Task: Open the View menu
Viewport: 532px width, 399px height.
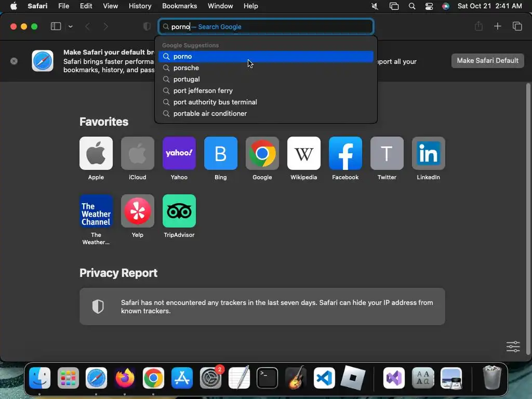Action: point(110,6)
